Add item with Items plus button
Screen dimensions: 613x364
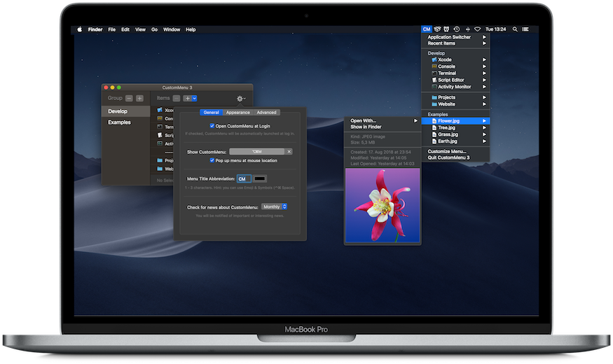point(188,99)
